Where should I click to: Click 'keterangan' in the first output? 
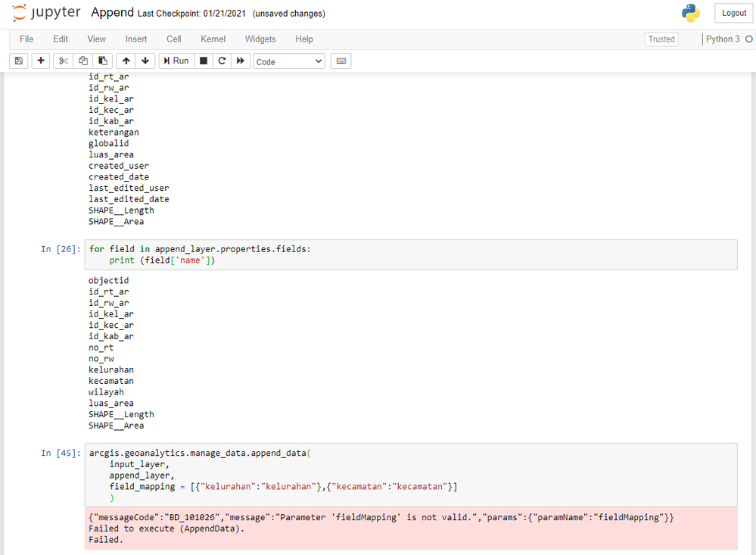pyautogui.click(x=114, y=133)
